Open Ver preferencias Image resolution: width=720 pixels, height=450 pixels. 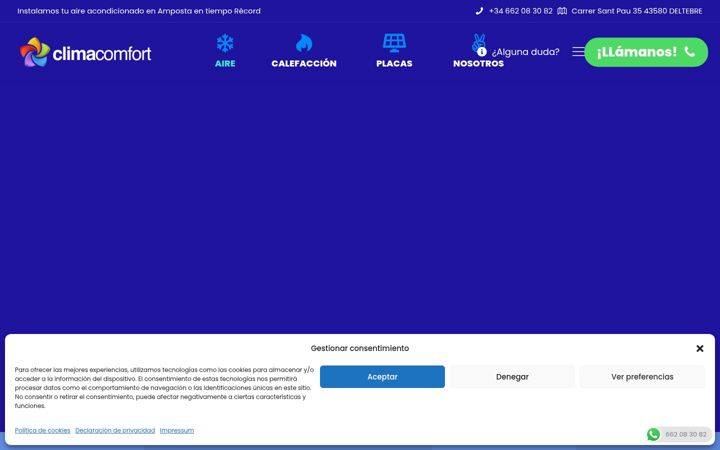642,377
